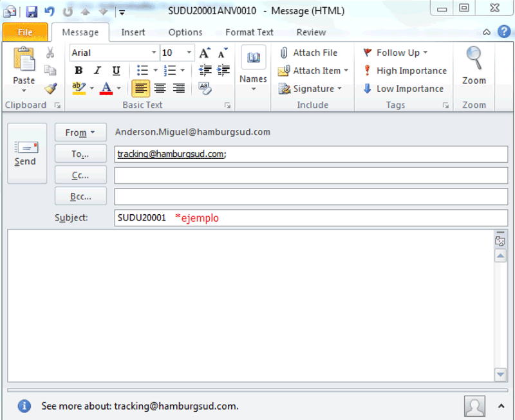Switch to the Format Text tab
515x420 pixels.
tap(249, 32)
